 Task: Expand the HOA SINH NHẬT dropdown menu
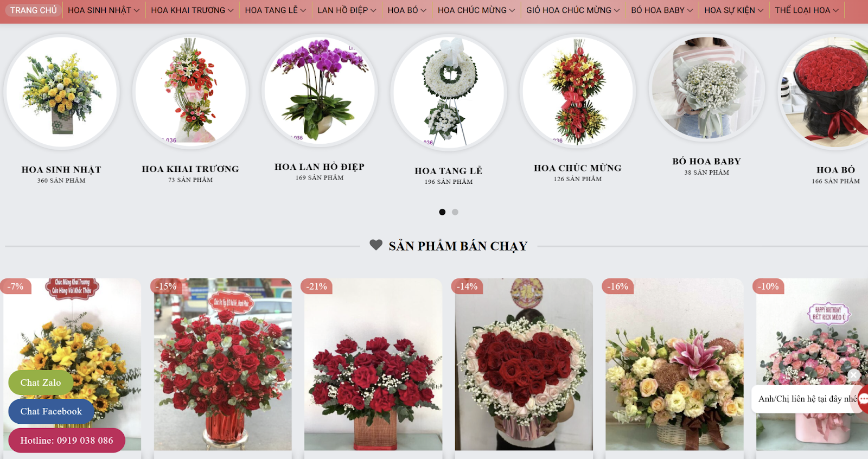104,10
